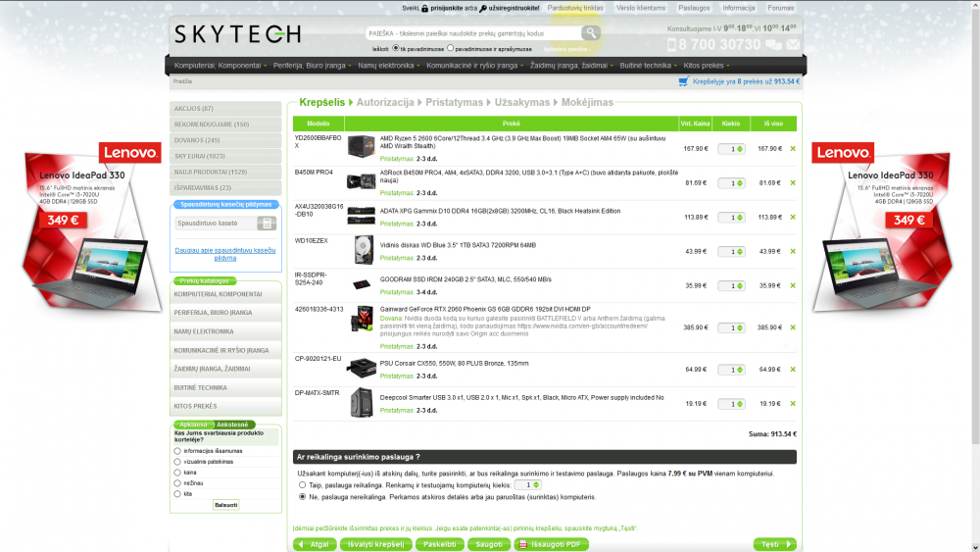The width and height of the screenshot is (980, 552).
Task: Open the shopping cart icon in breadcrumb bar
Action: click(684, 81)
